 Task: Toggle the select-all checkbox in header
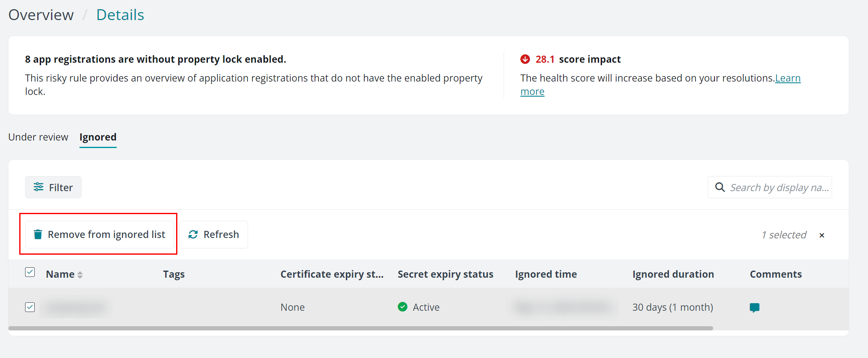point(30,272)
